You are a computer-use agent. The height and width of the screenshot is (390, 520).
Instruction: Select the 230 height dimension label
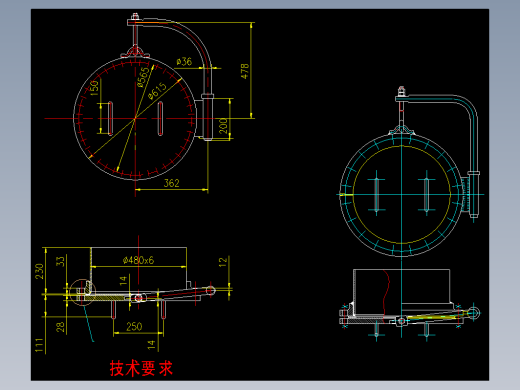pyautogui.click(x=39, y=271)
